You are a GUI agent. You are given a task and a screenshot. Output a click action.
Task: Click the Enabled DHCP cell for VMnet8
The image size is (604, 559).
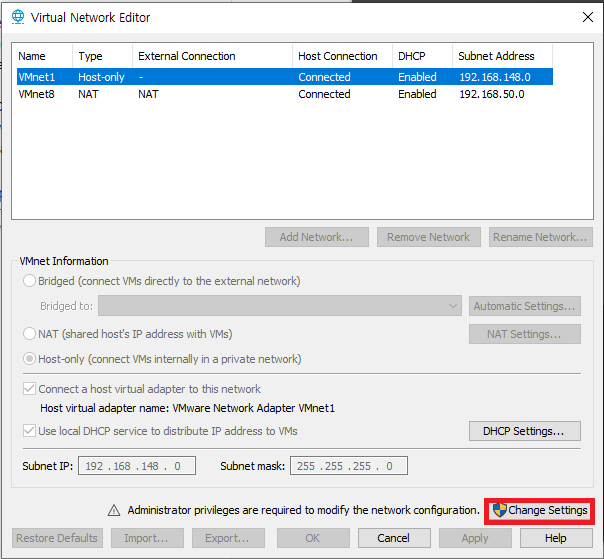coord(417,94)
